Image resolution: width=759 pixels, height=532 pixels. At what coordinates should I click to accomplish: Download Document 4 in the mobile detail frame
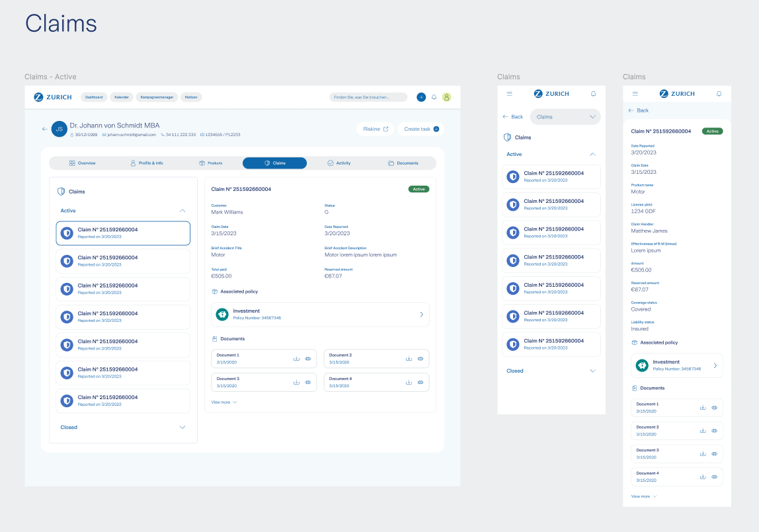point(703,477)
